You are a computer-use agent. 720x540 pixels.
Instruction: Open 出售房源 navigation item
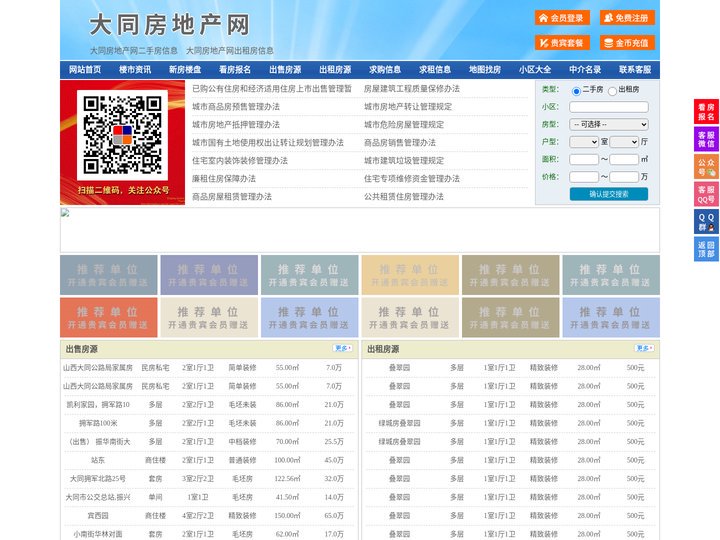pos(285,70)
